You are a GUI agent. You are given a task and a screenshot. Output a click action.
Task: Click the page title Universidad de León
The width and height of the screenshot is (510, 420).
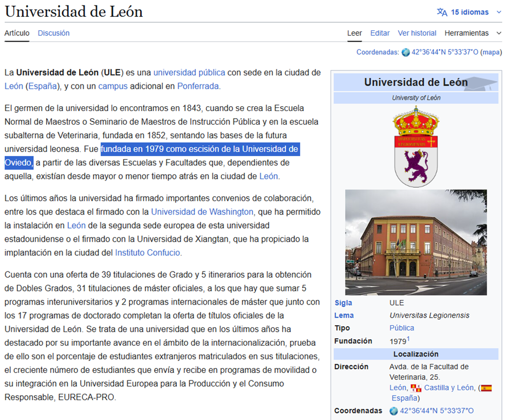[x=74, y=12]
